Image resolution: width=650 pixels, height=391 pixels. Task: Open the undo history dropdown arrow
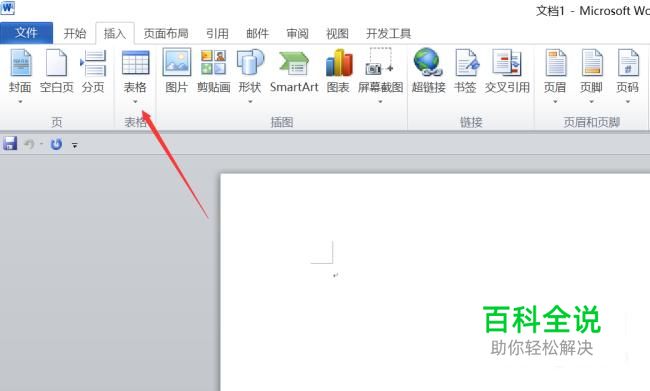[41, 144]
